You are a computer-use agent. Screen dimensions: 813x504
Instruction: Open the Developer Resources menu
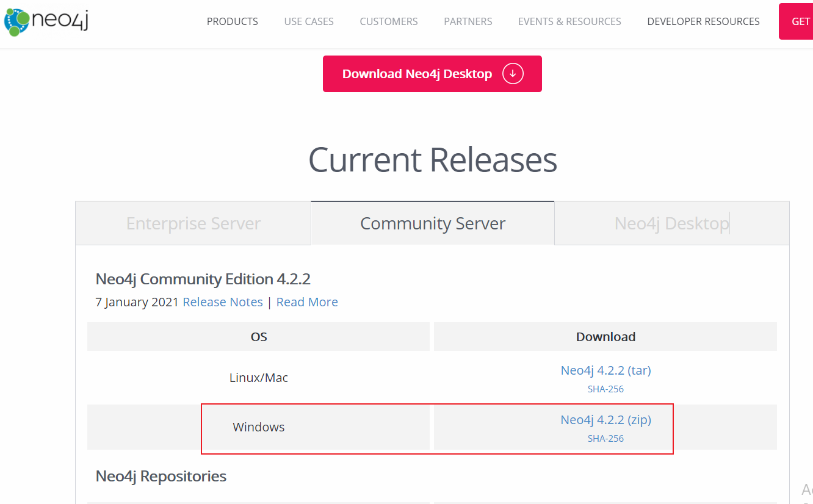(703, 21)
